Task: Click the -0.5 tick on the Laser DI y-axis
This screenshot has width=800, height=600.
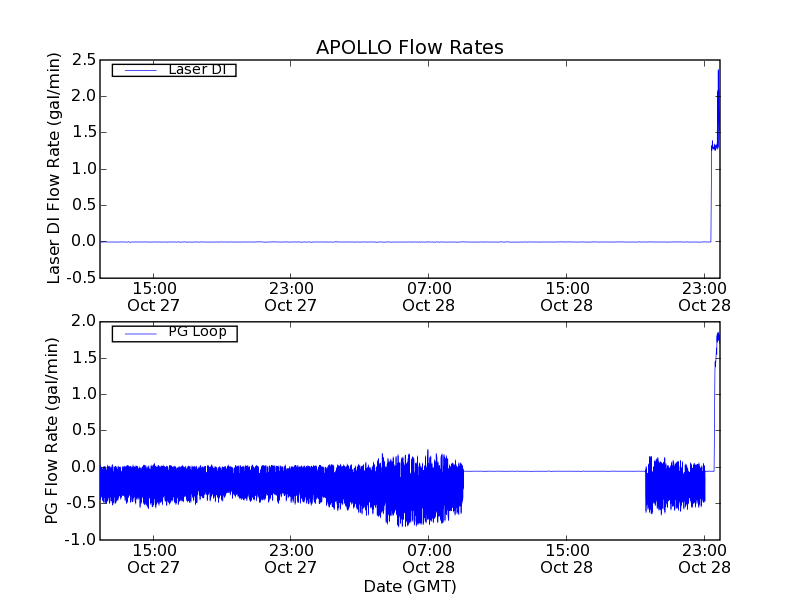Action: 80,278
